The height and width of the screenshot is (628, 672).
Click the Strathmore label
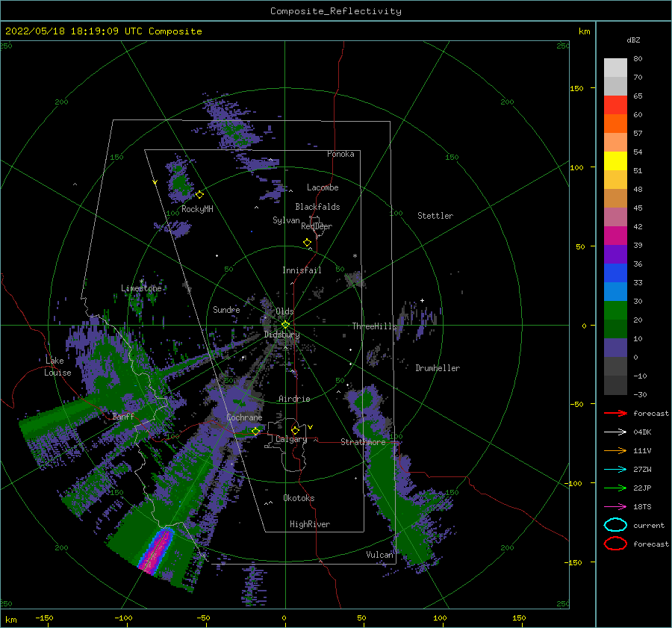point(363,442)
